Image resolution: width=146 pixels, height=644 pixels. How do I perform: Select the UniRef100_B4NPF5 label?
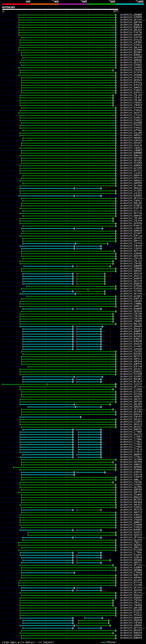(131, 331)
